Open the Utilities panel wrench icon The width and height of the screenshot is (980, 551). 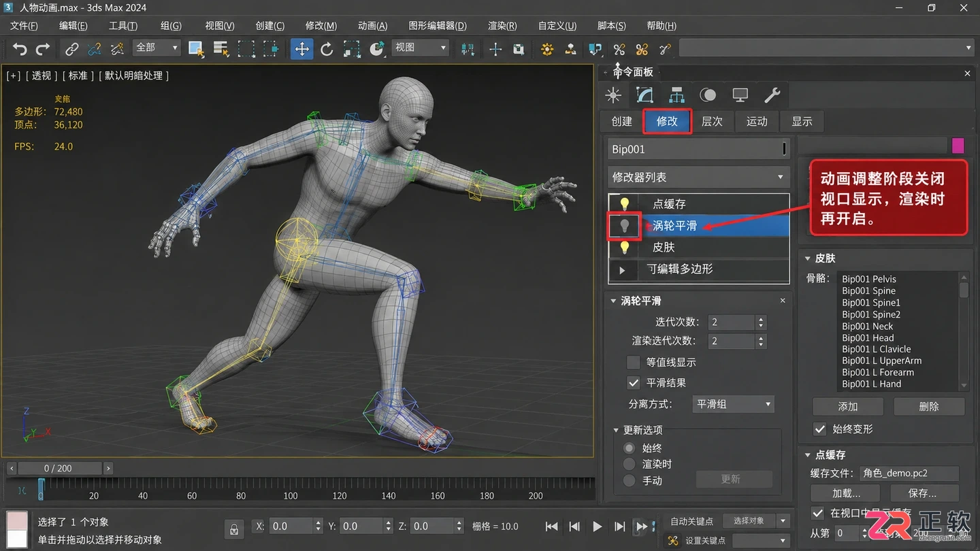pyautogui.click(x=772, y=95)
